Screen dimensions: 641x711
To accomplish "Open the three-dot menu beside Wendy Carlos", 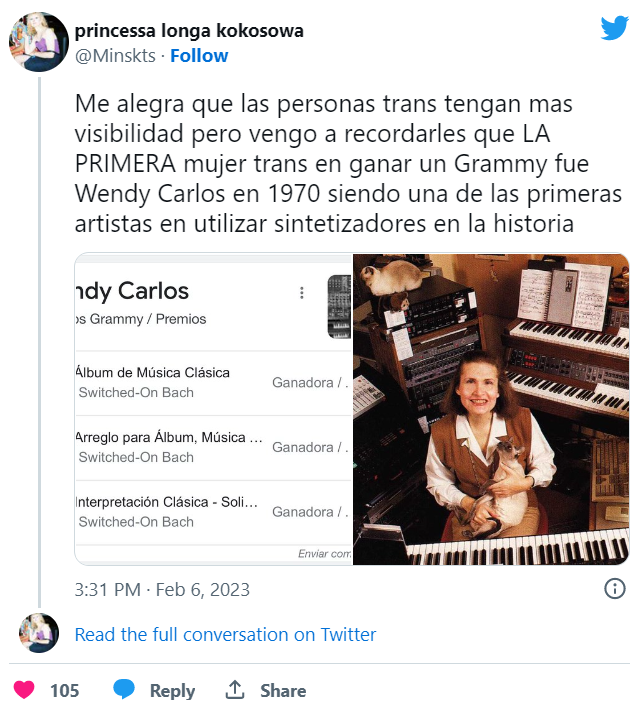I will [x=302, y=293].
